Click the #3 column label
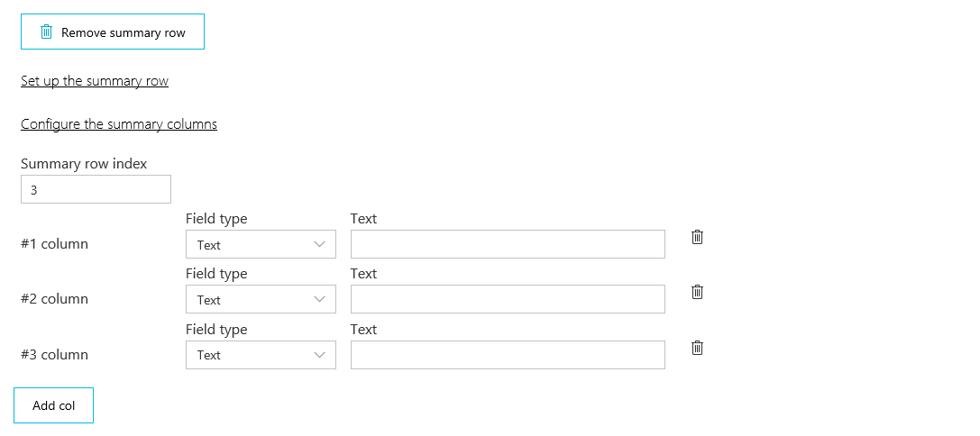Screen dimensions: 980x436 pos(54,355)
